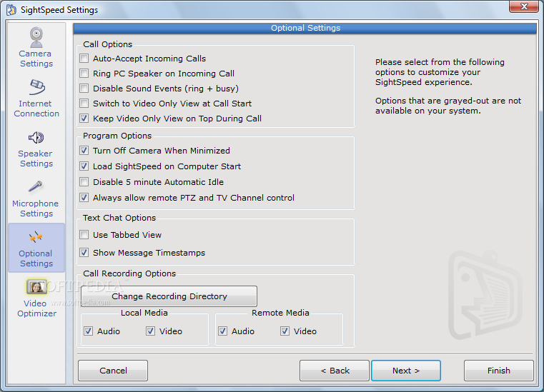Open Camera Settings webcam icon
The height and width of the screenshot is (392, 544).
(36, 37)
